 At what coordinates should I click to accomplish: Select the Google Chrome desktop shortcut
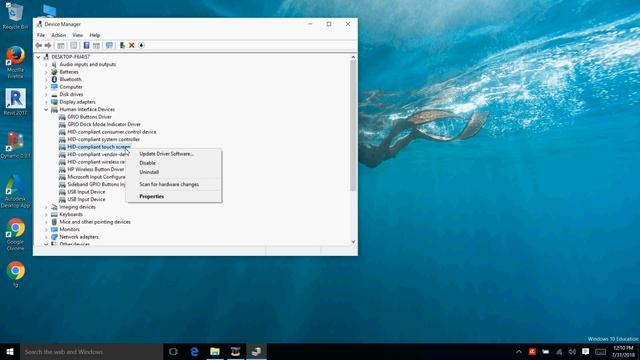(16, 234)
